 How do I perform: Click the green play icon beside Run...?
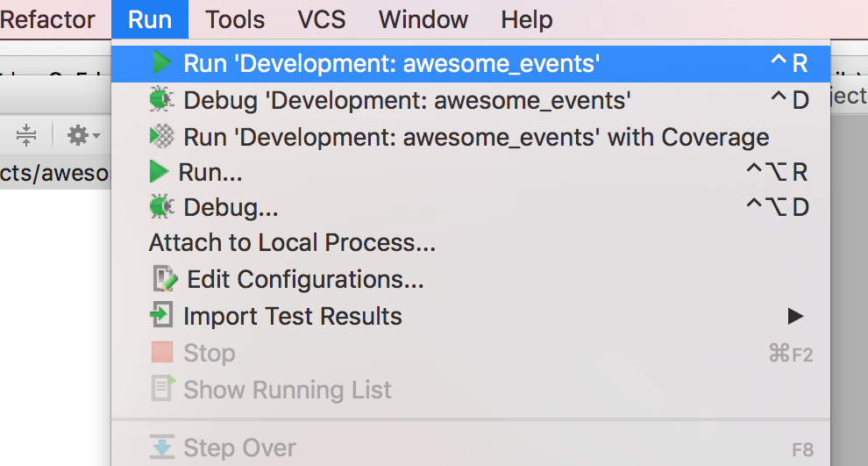click(159, 172)
